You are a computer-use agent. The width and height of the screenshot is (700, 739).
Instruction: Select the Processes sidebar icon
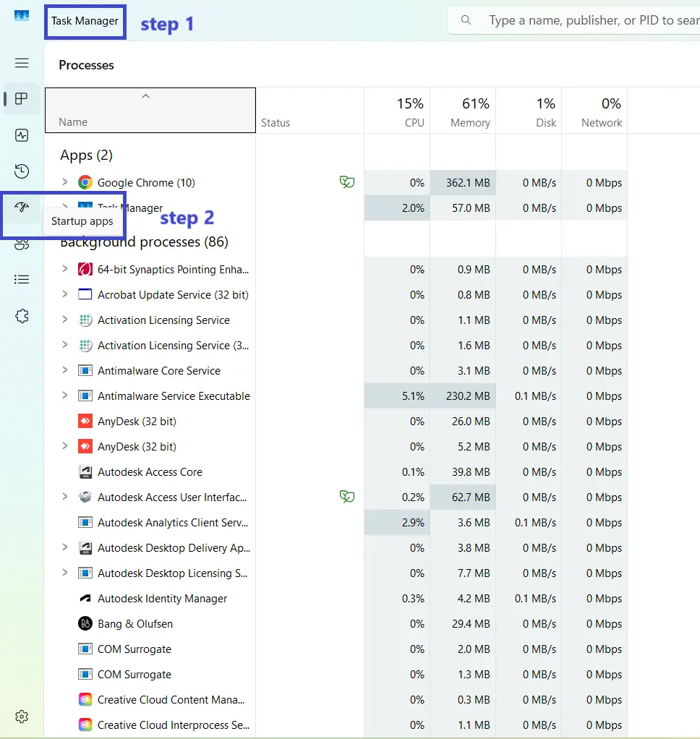22,99
